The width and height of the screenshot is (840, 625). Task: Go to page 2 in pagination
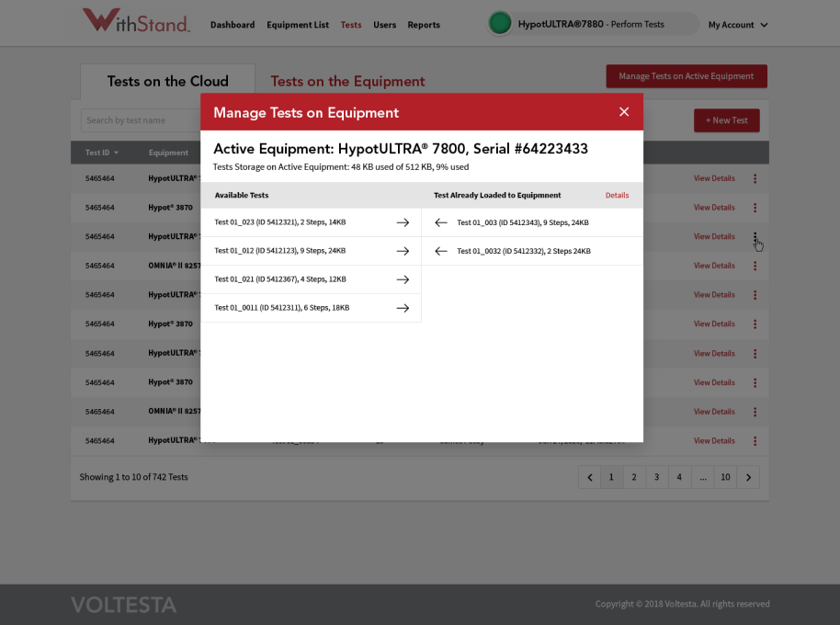(x=634, y=477)
